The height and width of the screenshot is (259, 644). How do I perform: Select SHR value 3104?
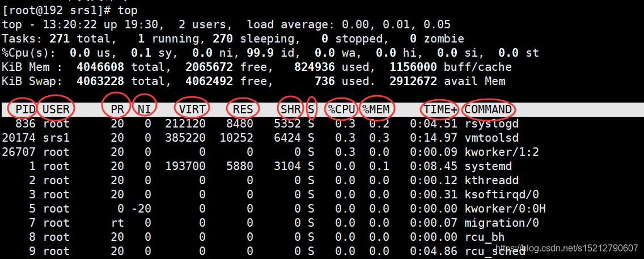pyautogui.click(x=287, y=166)
